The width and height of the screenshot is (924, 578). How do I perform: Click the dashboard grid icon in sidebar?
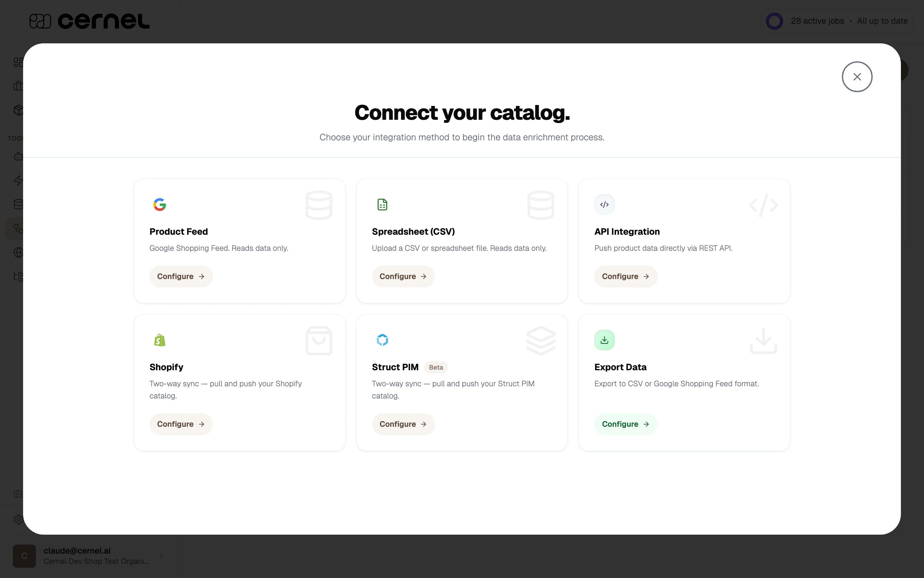[x=18, y=62]
